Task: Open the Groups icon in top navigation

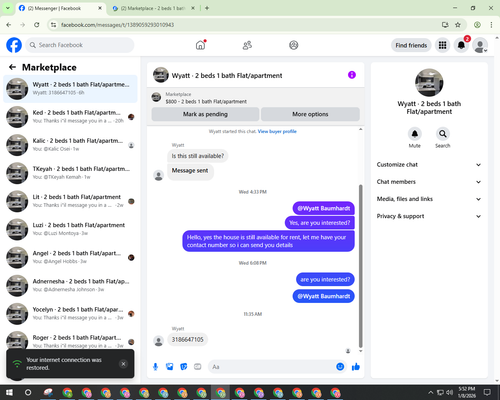Action: 294,45
